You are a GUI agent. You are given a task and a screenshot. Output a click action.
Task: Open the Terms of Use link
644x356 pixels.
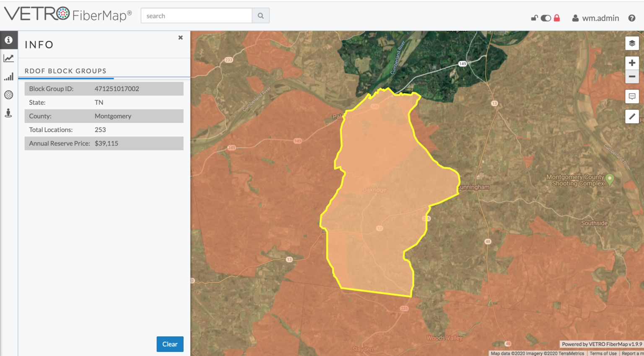tap(603, 353)
